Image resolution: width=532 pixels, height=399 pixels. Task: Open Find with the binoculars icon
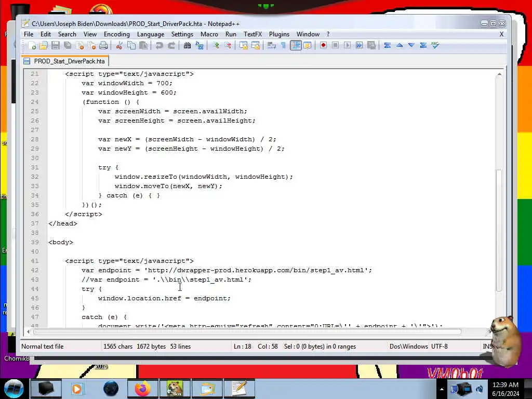click(187, 46)
